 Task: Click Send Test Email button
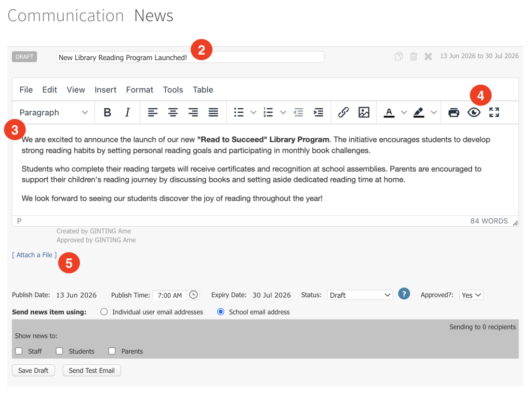[x=91, y=370]
